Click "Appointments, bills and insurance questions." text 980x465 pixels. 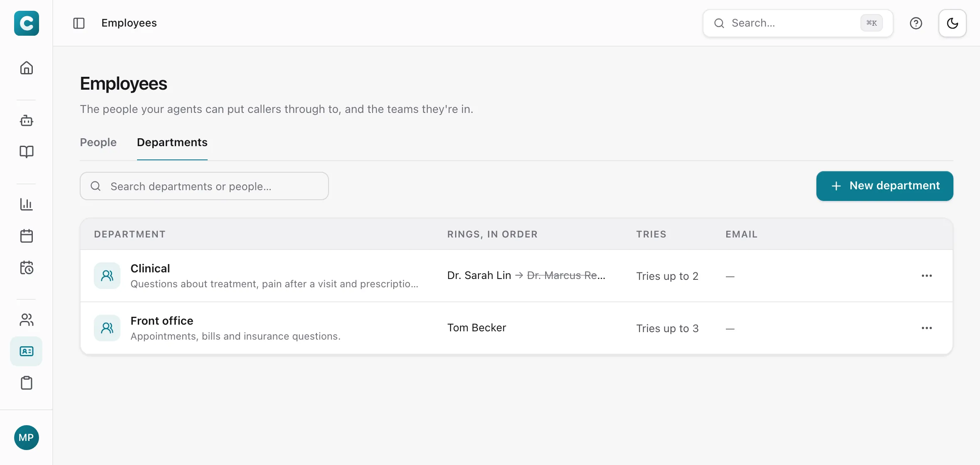(235, 336)
